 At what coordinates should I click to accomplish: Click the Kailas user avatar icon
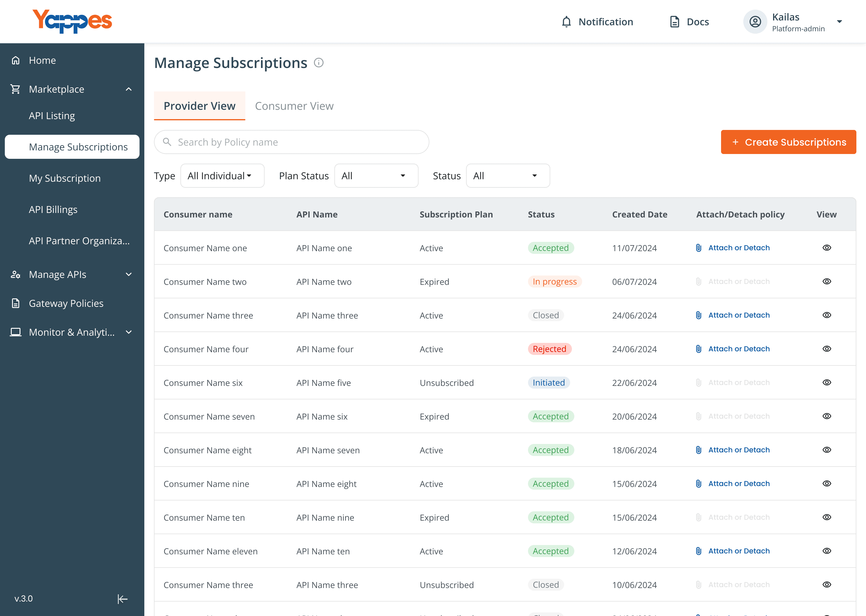pos(755,22)
